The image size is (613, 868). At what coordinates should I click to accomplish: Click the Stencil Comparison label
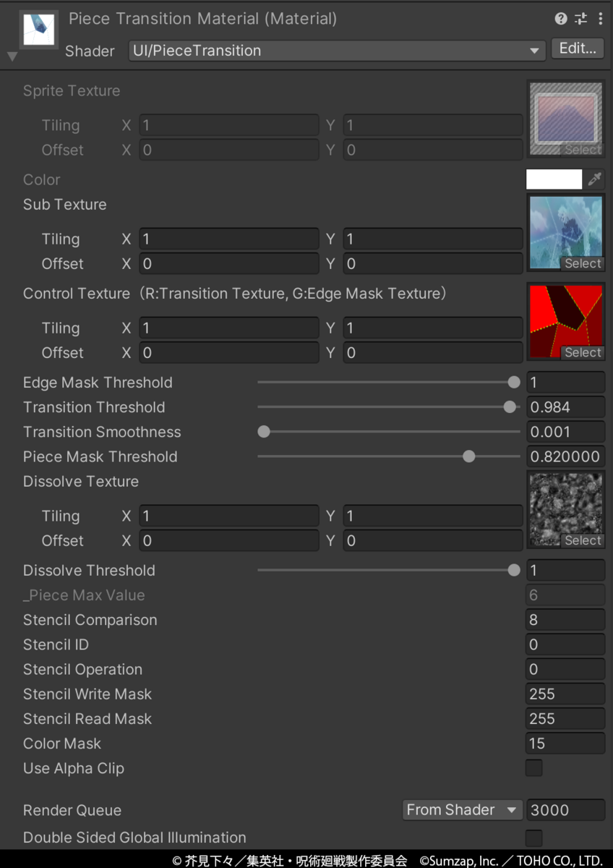point(90,620)
